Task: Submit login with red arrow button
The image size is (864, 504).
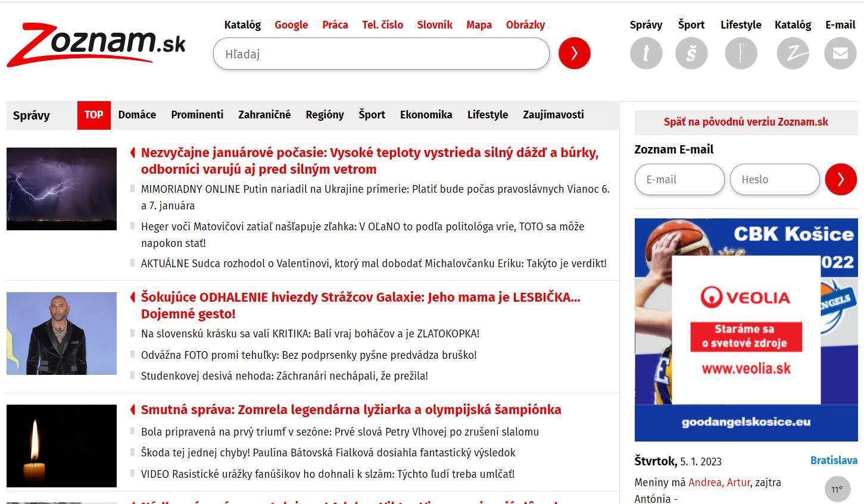Action: [x=840, y=179]
